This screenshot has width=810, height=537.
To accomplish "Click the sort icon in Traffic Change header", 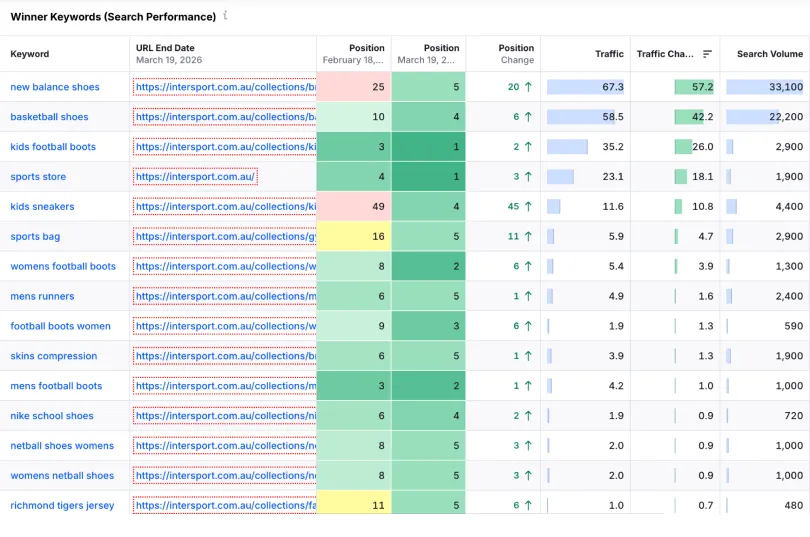I will [x=707, y=54].
